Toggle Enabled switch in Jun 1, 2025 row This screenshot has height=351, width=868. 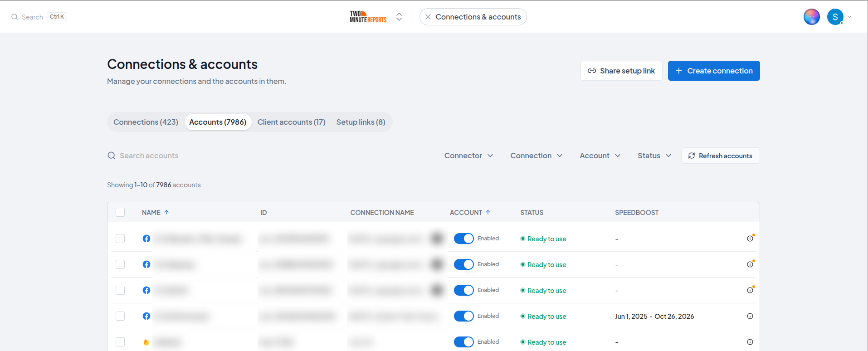coord(463,316)
